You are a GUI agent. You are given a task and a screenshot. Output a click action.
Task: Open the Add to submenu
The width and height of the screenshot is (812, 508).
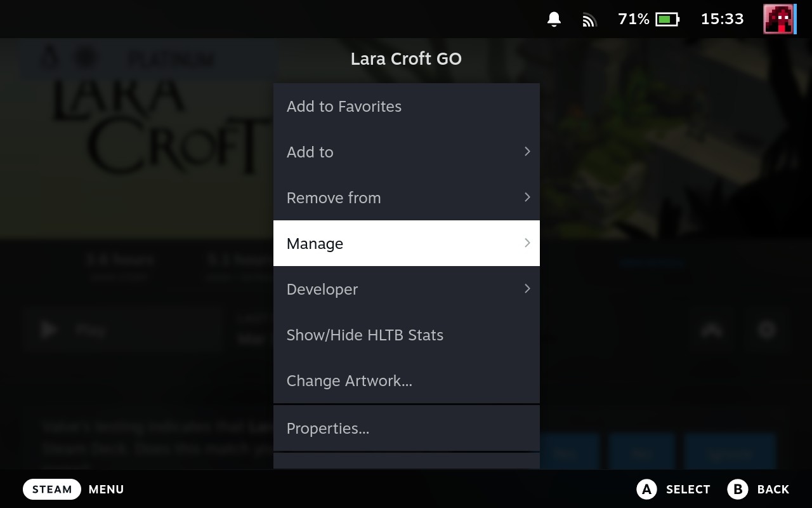(x=407, y=152)
